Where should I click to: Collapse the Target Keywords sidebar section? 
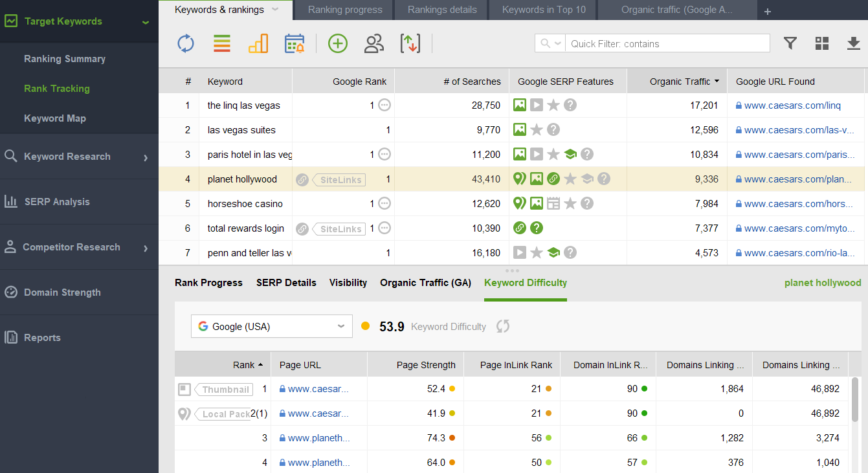click(146, 22)
